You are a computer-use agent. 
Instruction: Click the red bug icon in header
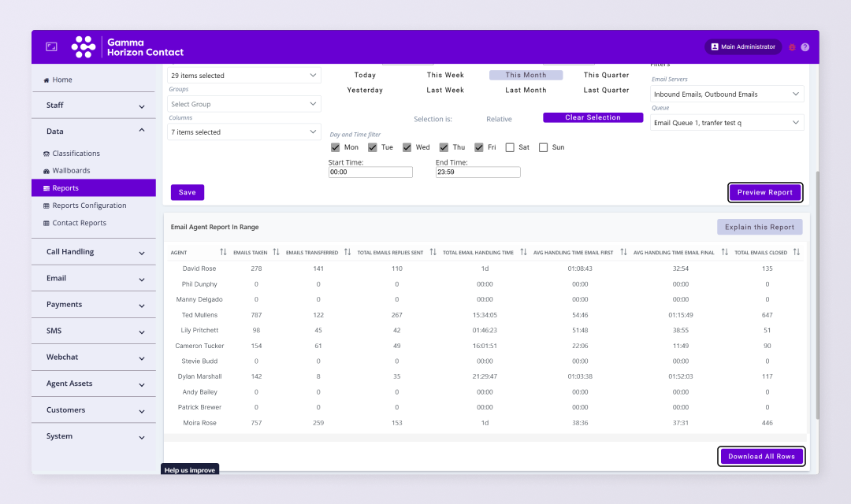(x=792, y=47)
